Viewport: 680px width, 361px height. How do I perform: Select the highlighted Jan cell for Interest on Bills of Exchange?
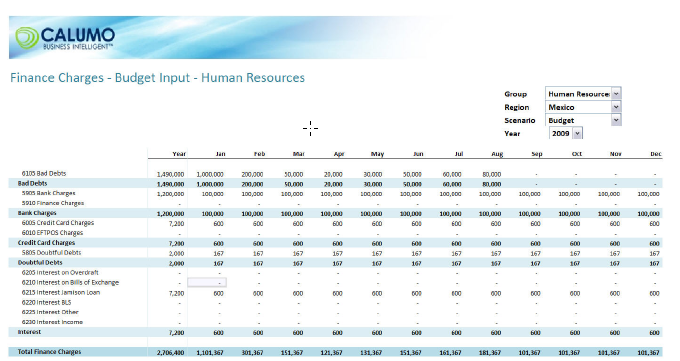[207, 282]
